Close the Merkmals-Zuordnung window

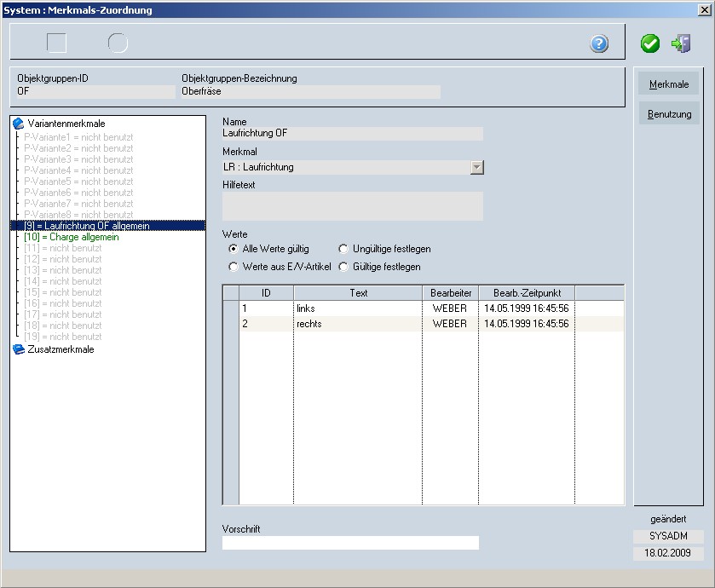coord(704,9)
